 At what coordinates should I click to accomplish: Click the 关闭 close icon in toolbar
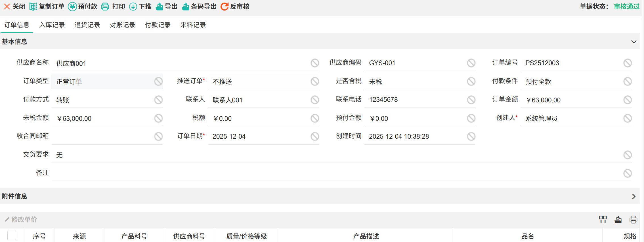click(x=7, y=7)
